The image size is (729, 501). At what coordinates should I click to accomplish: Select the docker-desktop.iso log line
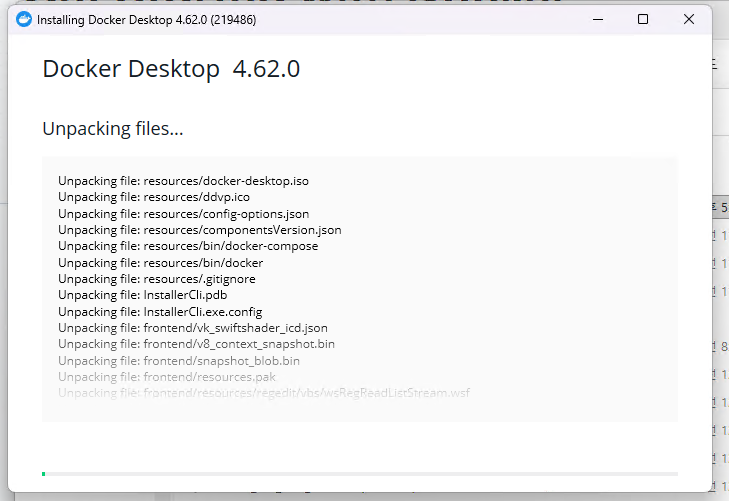[183, 181]
